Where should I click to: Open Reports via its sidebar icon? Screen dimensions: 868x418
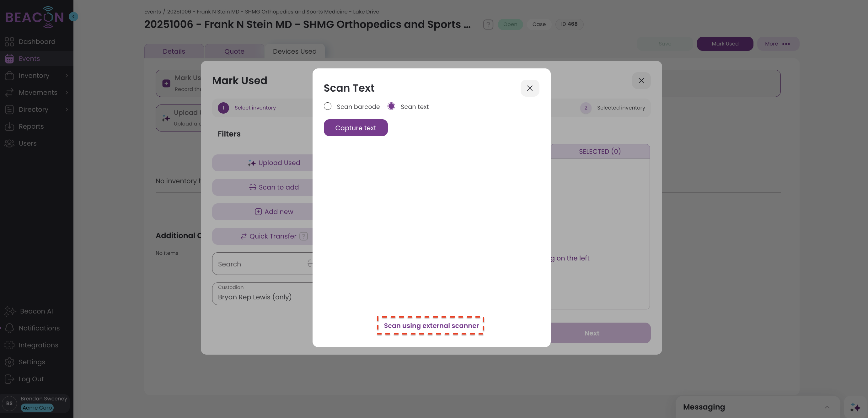pos(9,126)
